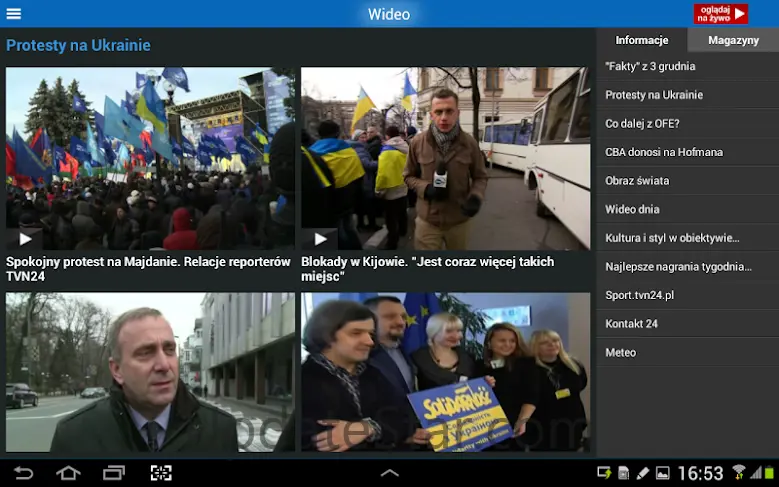Image resolution: width=779 pixels, height=487 pixels.
Task: Play the Kijów blockade reporter video
Action: [x=320, y=239]
